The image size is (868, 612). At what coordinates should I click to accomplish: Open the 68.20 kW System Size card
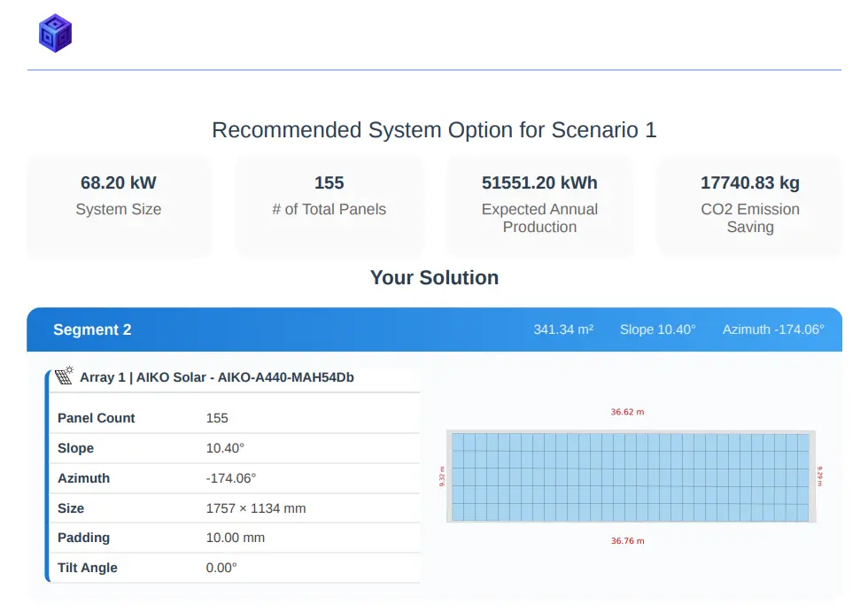pos(119,207)
